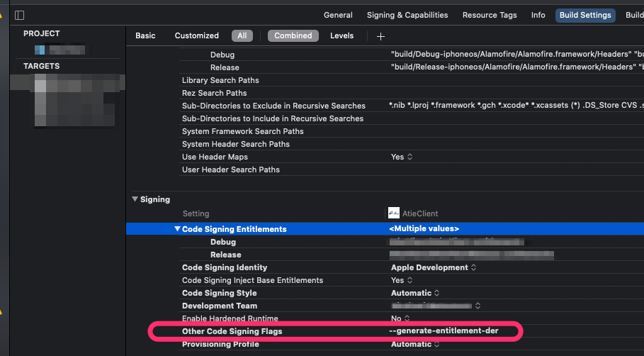Open Enable Hardened Runtime dropdown
The width and height of the screenshot is (644, 356).
click(x=401, y=318)
